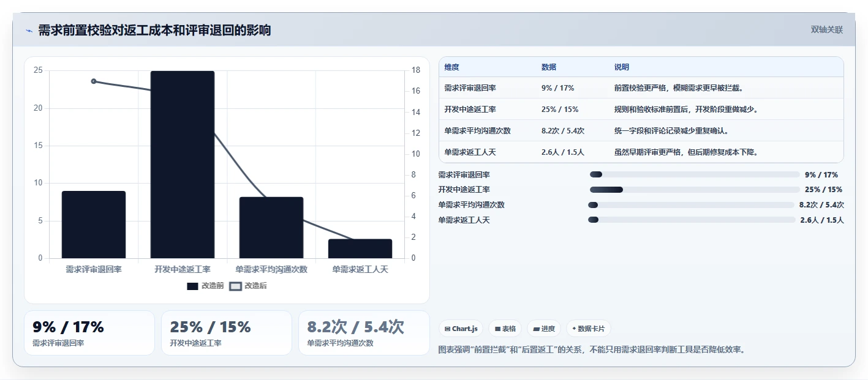The image size is (868, 380).
Task: Click the tallest chart bar, 开发中途返工率
Action: tap(183, 165)
